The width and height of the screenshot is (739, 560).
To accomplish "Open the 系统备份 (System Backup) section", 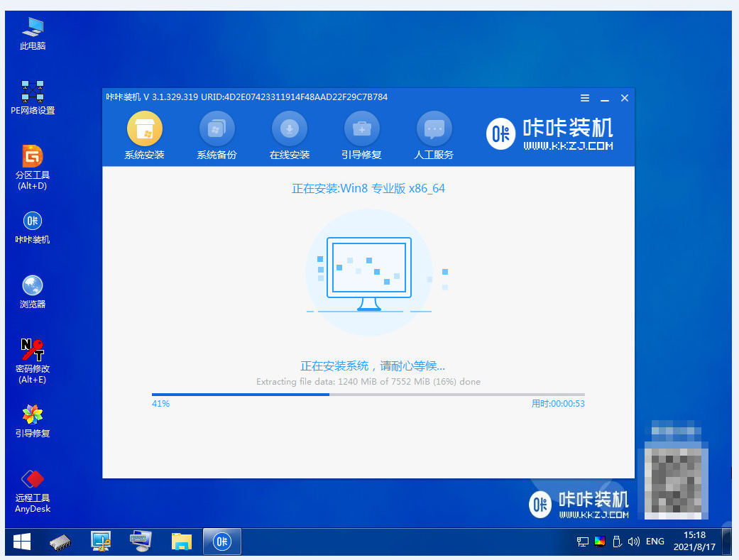I will [217, 130].
